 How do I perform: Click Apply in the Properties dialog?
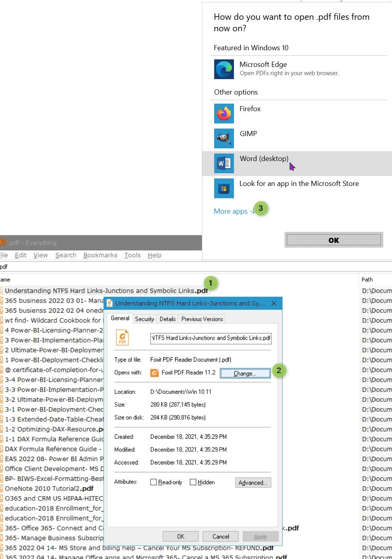point(260,536)
